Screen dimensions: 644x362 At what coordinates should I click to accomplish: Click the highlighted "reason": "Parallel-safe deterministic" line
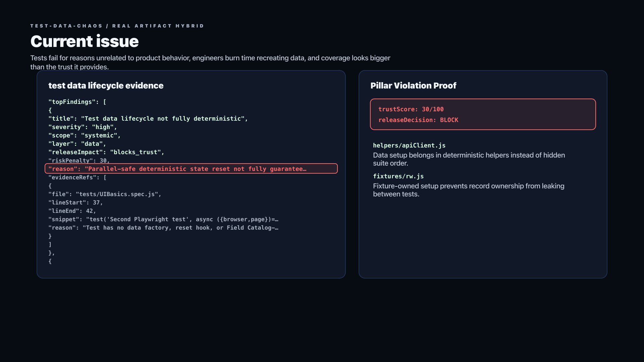(x=191, y=169)
